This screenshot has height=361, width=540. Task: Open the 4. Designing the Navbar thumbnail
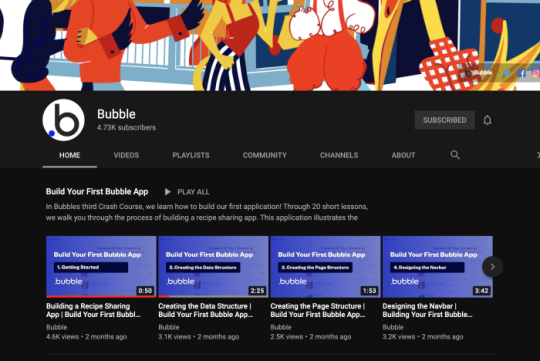pos(438,267)
